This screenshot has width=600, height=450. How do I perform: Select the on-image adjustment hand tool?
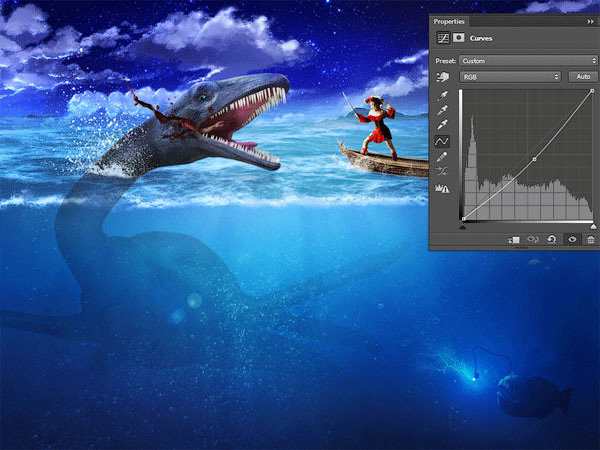tap(443, 77)
